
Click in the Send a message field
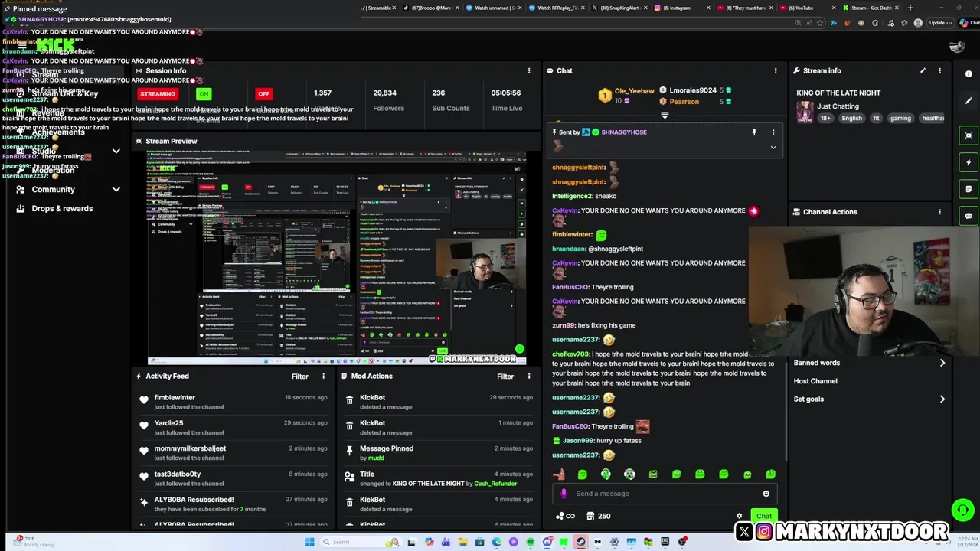pyautogui.click(x=665, y=494)
